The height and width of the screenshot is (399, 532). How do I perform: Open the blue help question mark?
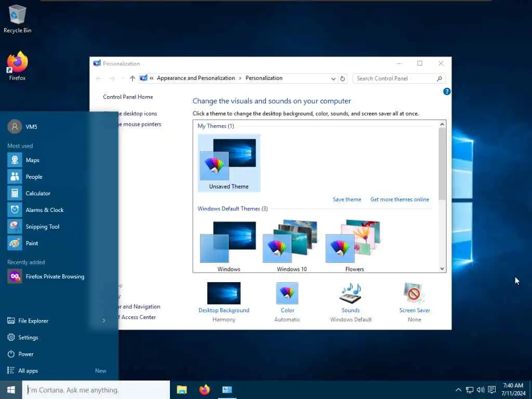pos(447,91)
